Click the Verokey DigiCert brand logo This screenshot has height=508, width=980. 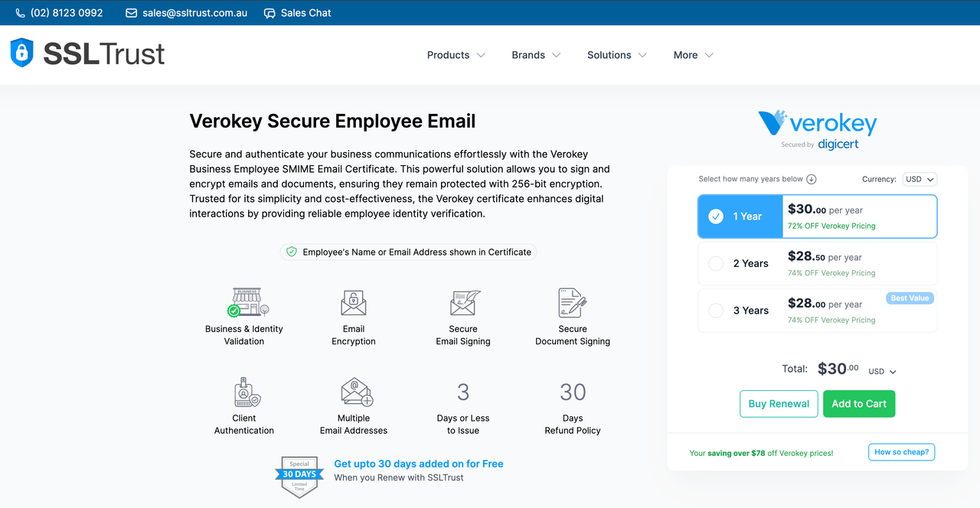817,129
